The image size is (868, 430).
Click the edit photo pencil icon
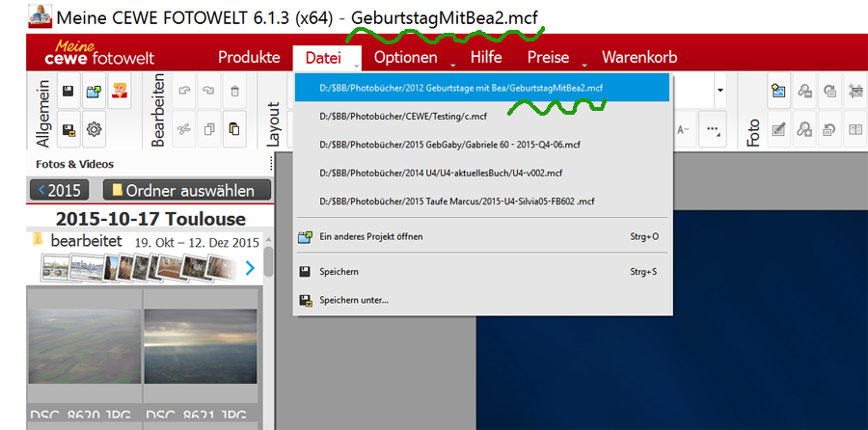click(x=779, y=129)
